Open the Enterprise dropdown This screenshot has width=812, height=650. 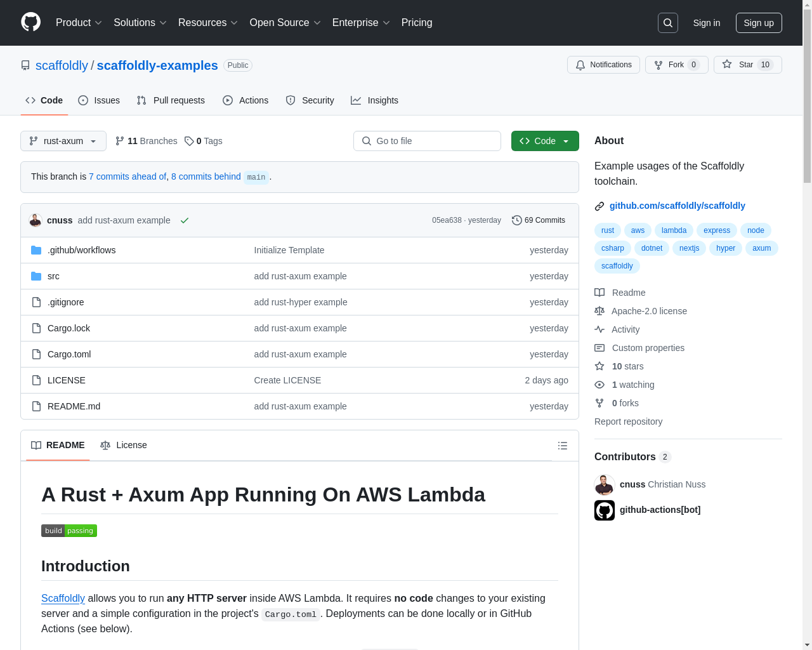point(361,23)
